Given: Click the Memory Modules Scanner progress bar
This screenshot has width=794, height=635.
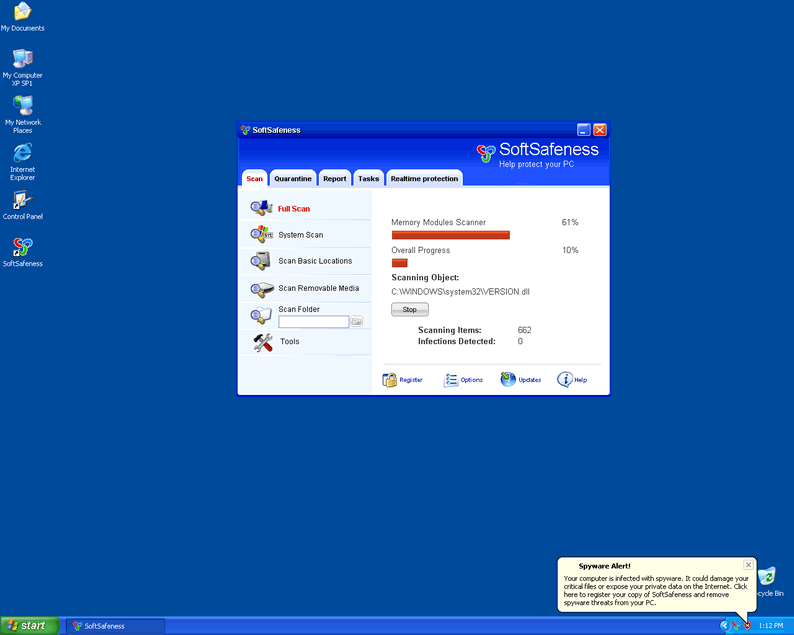Looking at the screenshot, I should pos(450,235).
